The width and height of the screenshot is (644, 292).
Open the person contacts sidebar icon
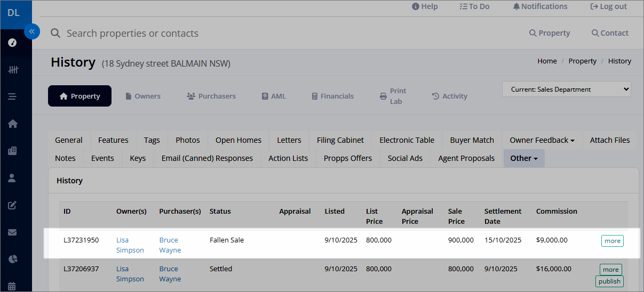(x=13, y=178)
